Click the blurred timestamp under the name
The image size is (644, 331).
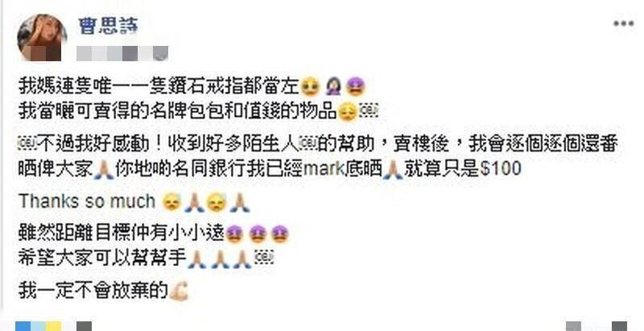coord(122,54)
